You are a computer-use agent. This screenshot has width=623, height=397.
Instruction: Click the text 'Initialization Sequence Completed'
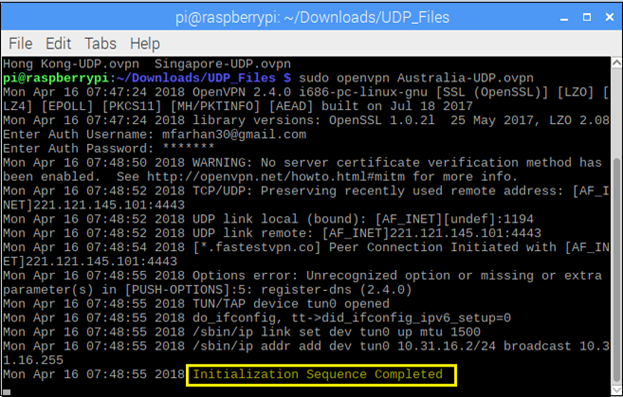click(x=317, y=374)
